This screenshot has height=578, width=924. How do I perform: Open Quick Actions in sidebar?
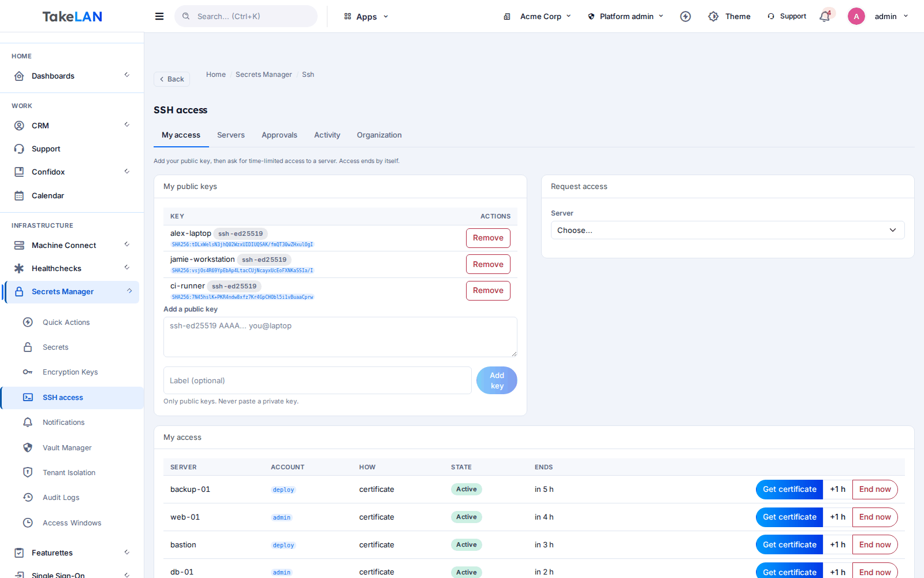(x=66, y=322)
